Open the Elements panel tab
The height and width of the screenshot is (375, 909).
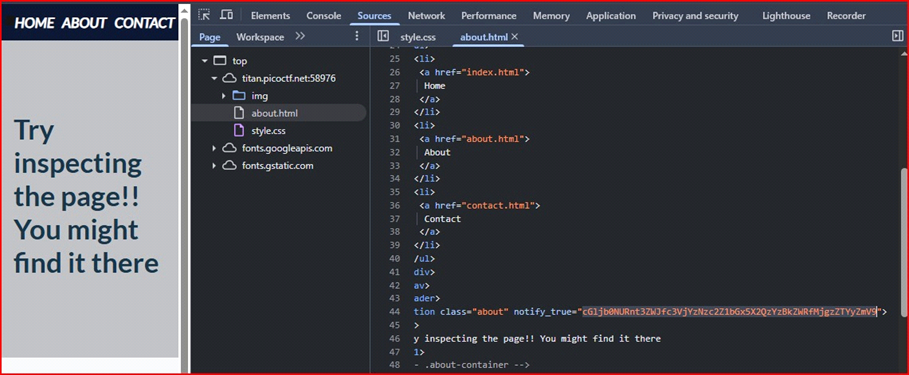tap(270, 16)
